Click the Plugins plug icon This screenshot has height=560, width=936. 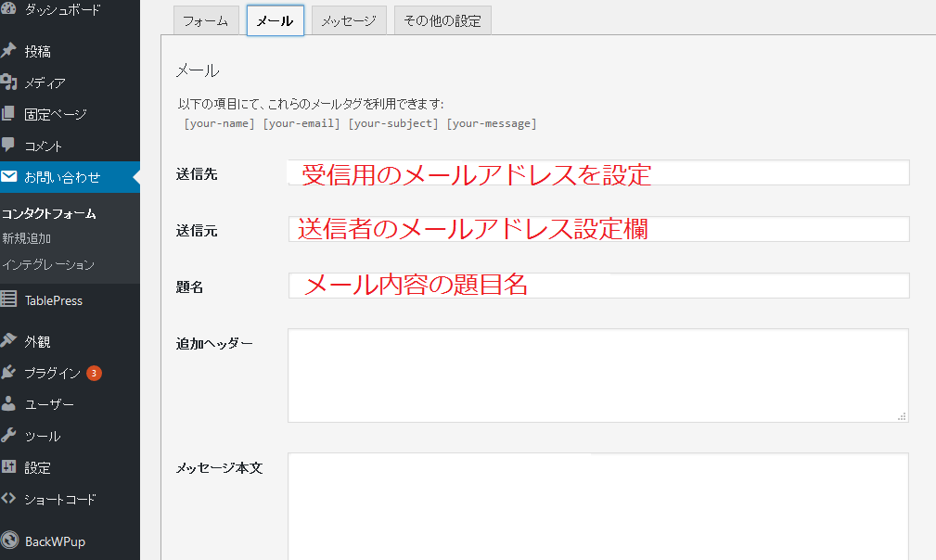(x=9, y=373)
